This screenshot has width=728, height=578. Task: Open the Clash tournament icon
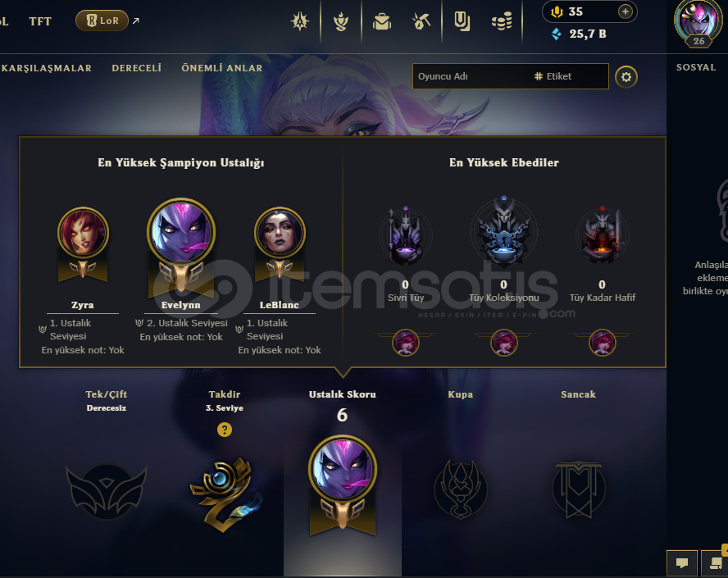(x=300, y=21)
